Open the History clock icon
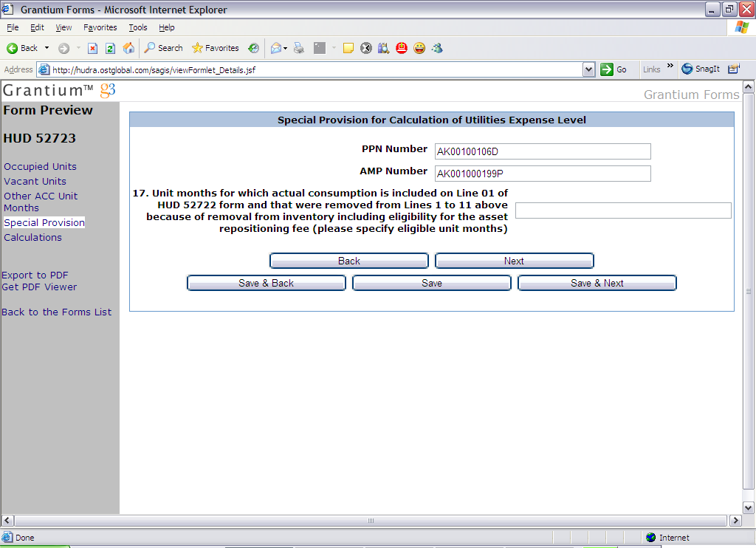Screen dimensions: 756x548 (254, 48)
